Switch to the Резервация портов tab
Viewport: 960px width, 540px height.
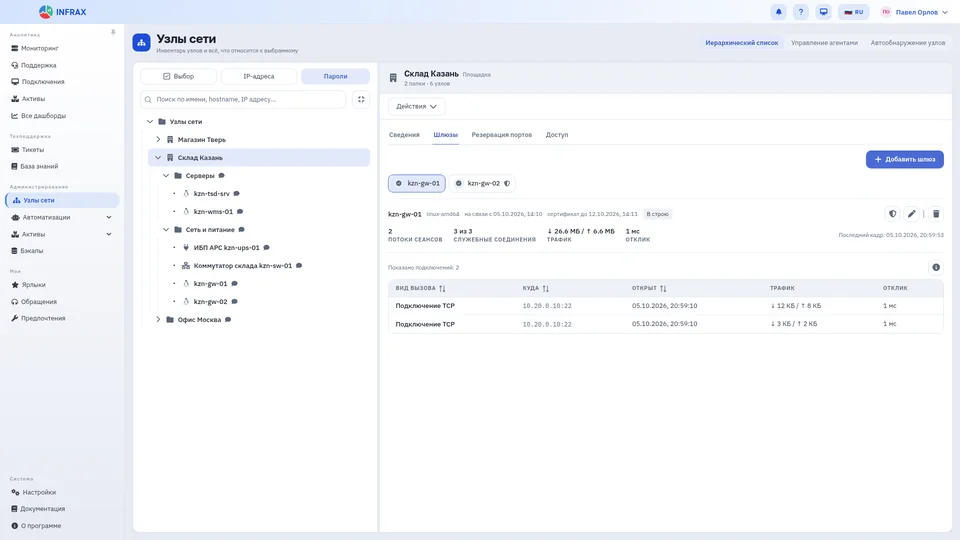[501, 135]
